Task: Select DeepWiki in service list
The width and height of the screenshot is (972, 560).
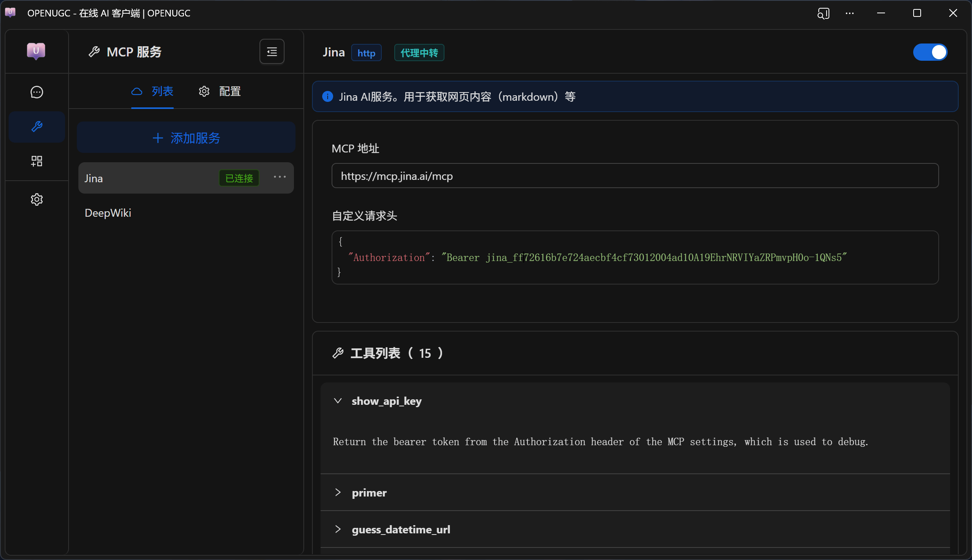Action: (x=108, y=213)
